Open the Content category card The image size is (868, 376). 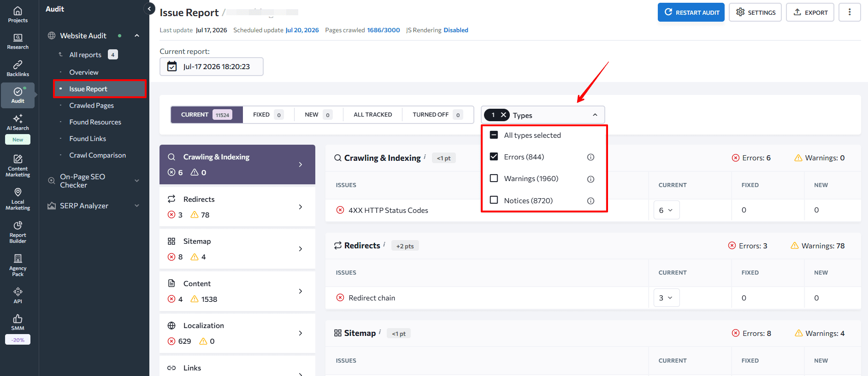click(x=237, y=291)
